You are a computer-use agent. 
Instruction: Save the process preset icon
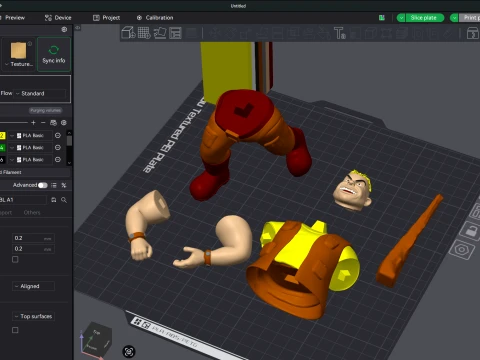click(x=54, y=200)
